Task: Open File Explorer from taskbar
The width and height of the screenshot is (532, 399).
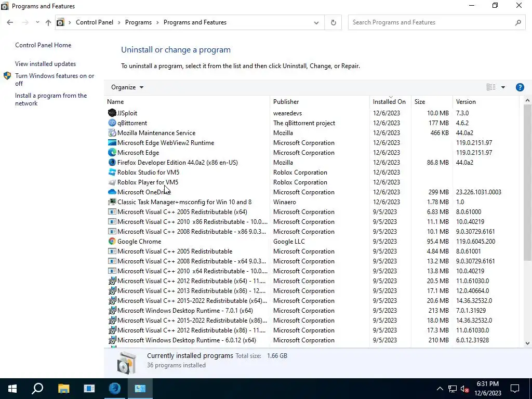Action: pos(63,389)
